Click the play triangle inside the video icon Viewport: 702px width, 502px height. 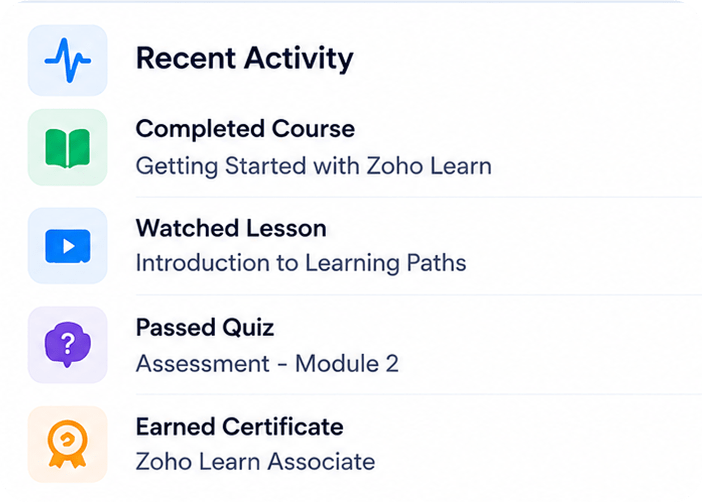[x=68, y=246]
